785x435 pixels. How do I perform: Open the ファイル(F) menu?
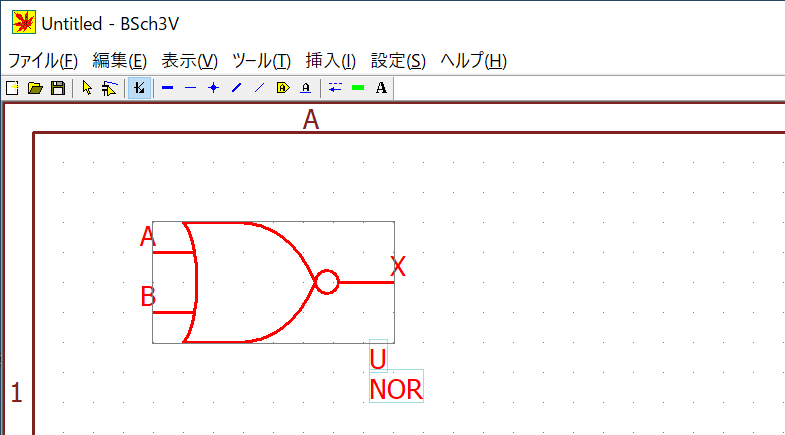[x=43, y=61]
